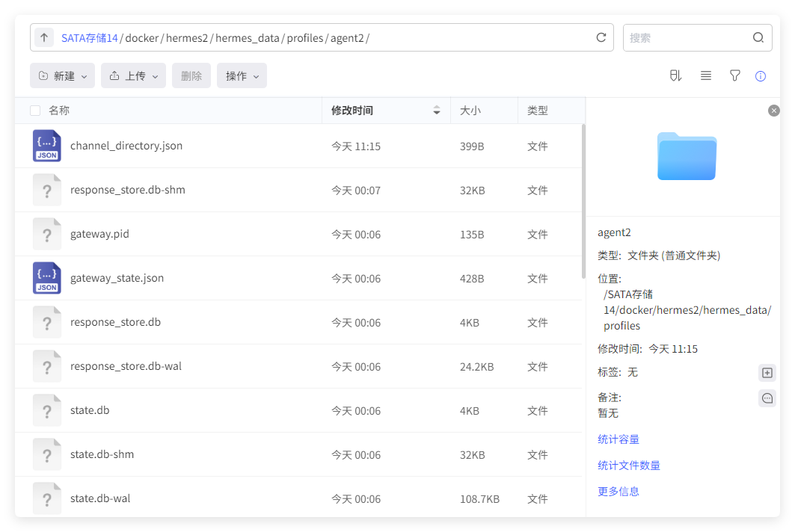Sort by 类型 column header
This screenshot has width=795, height=532.
click(x=538, y=111)
